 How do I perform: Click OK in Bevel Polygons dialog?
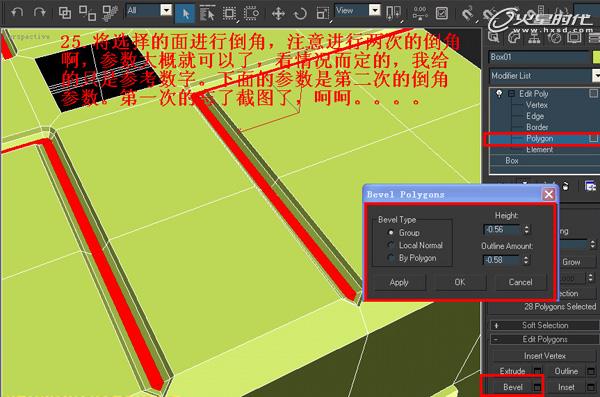[x=460, y=283]
